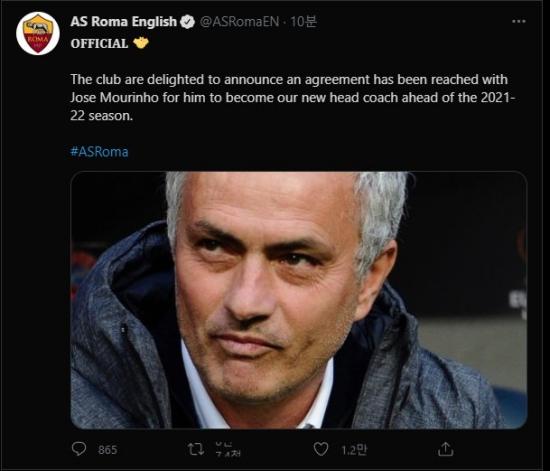Toggle the heart like button
This screenshot has width=550, height=471.
[321, 449]
